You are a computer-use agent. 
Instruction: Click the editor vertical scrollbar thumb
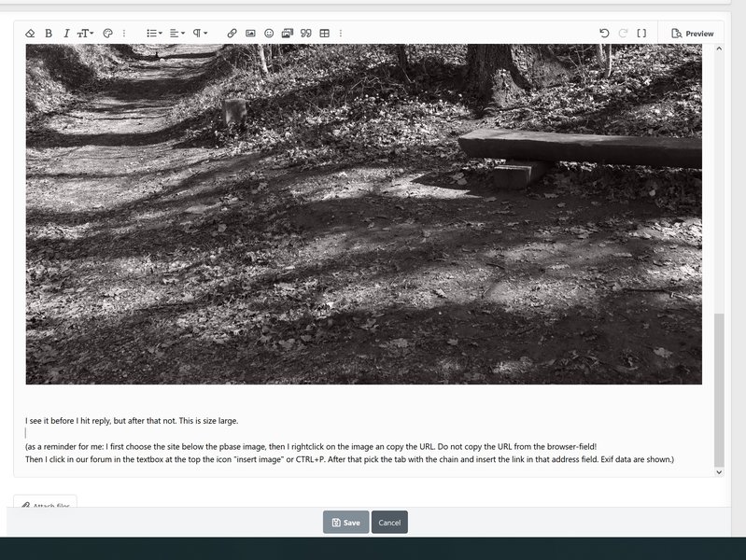coord(719,390)
